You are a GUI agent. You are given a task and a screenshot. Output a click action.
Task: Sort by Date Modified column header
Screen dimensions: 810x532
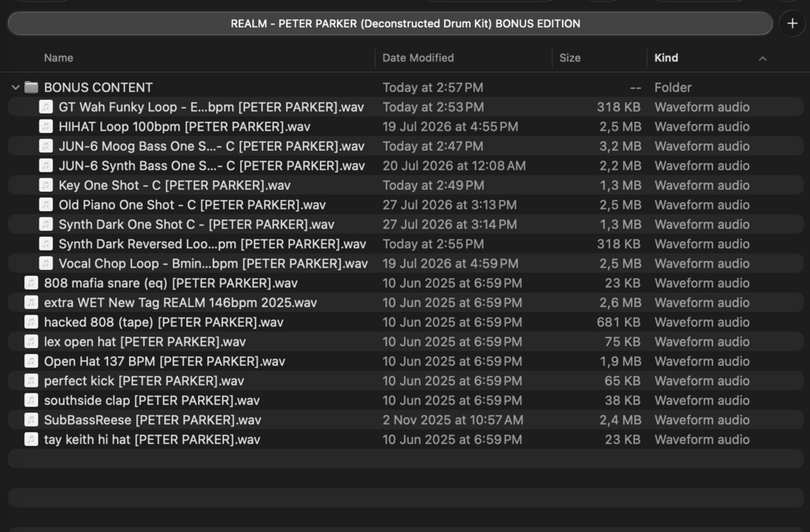pyautogui.click(x=418, y=58)
